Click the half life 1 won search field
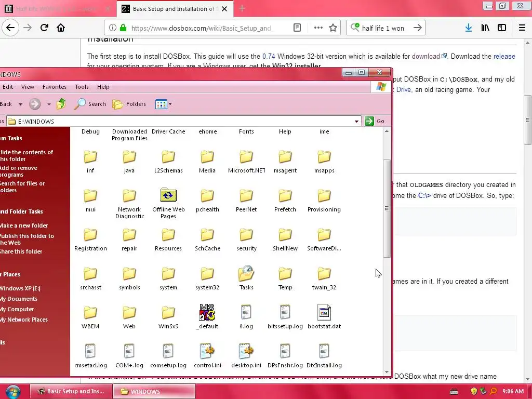 click(x=386, y=28)
